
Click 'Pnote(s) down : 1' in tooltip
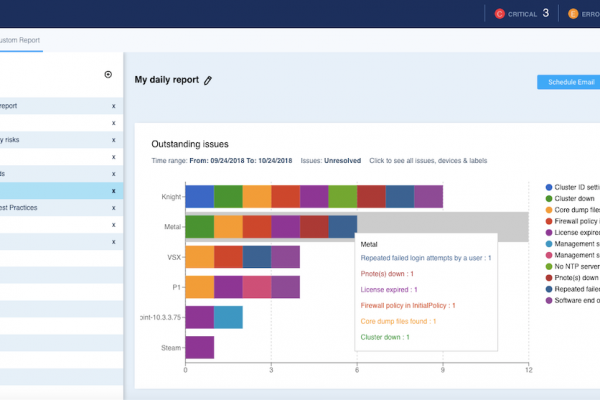387,274
